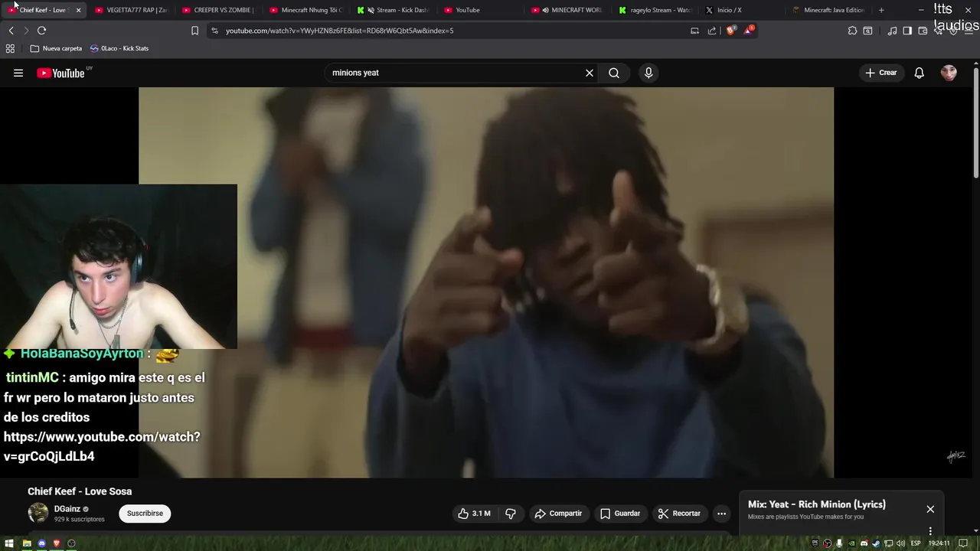The image size is (980, 551).
Task: Open the Nueva carpeta bookmark folder
Action: click(x=56, y=48)
